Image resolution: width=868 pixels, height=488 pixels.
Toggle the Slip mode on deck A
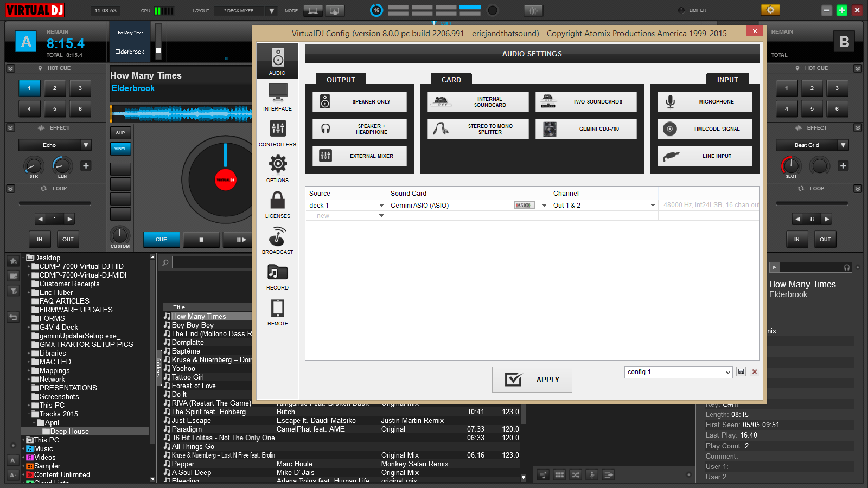coord(120,133)
